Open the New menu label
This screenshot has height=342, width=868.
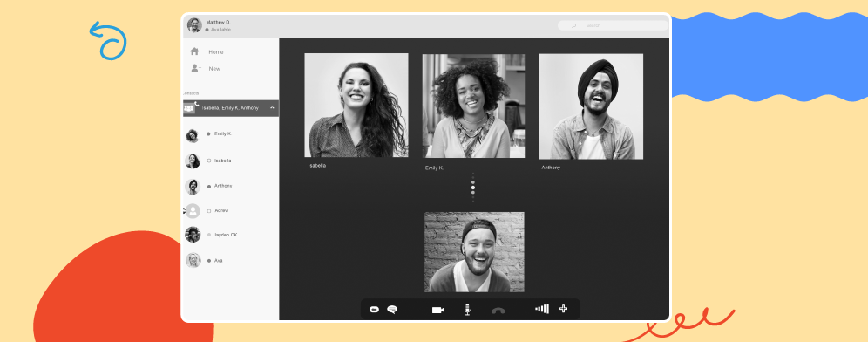click(x=214, y=69)
